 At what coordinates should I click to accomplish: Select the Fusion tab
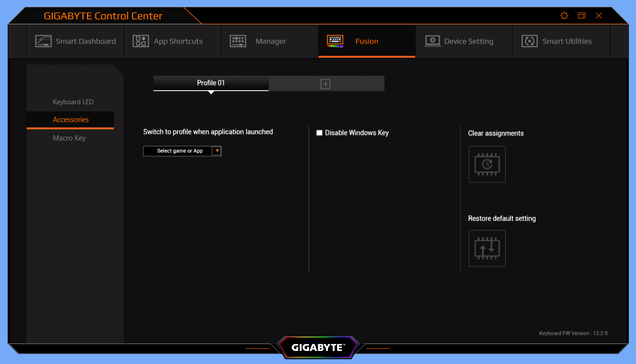367,41
